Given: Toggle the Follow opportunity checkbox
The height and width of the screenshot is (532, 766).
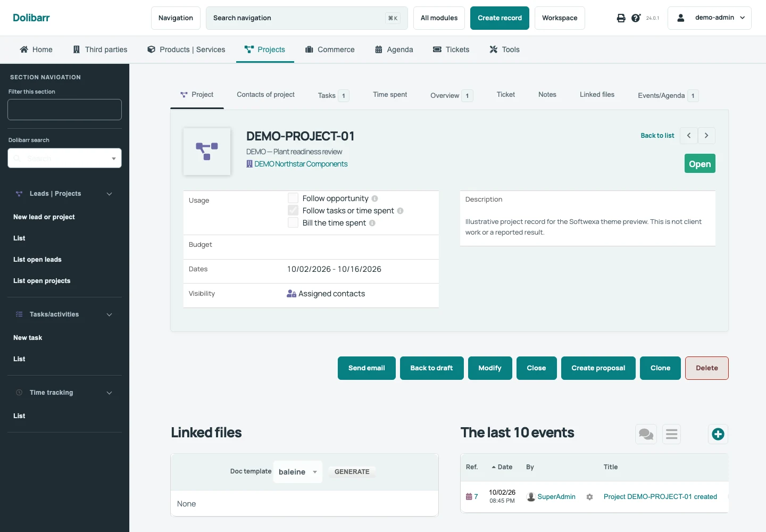Looking at the screenshot, I should tap(293, 198).
